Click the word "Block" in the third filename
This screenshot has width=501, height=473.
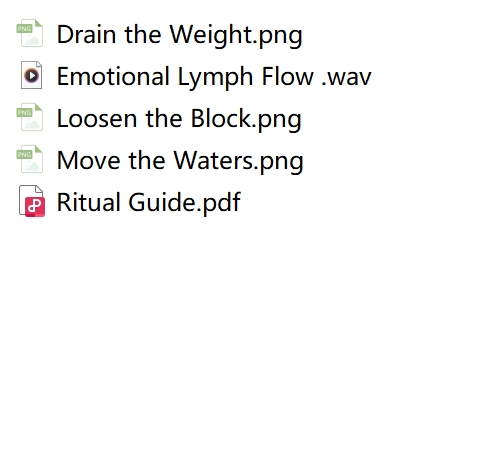(221, 119)
